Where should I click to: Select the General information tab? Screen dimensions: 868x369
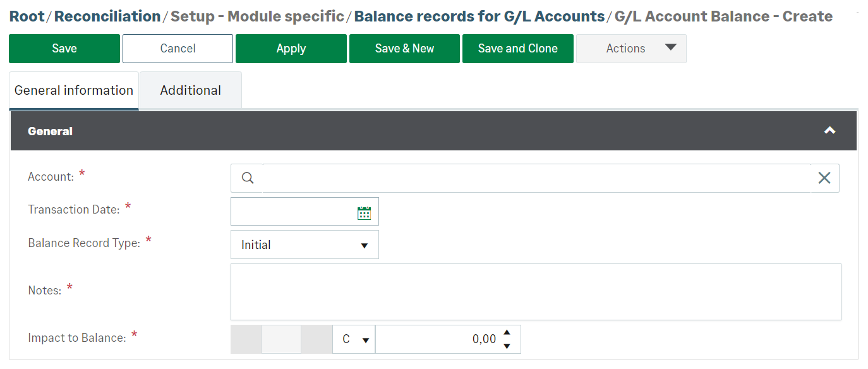[73, 90]
